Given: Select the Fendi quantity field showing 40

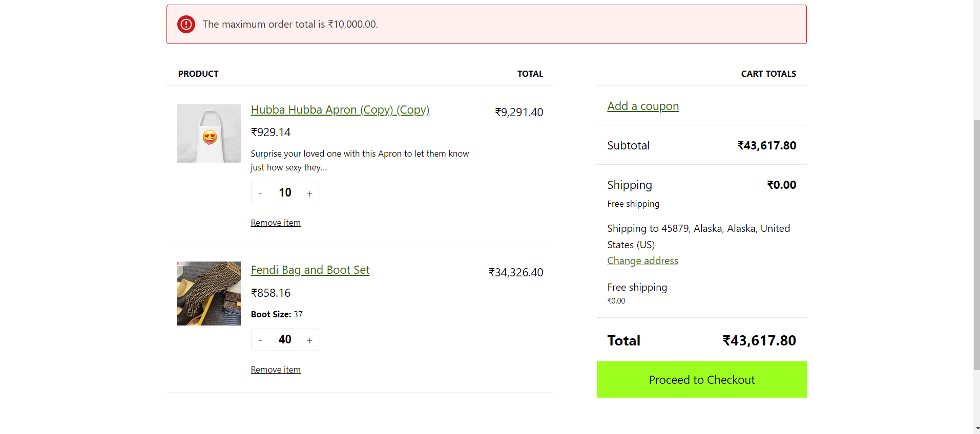Looking at the screenshot, I should pos(285,340).
